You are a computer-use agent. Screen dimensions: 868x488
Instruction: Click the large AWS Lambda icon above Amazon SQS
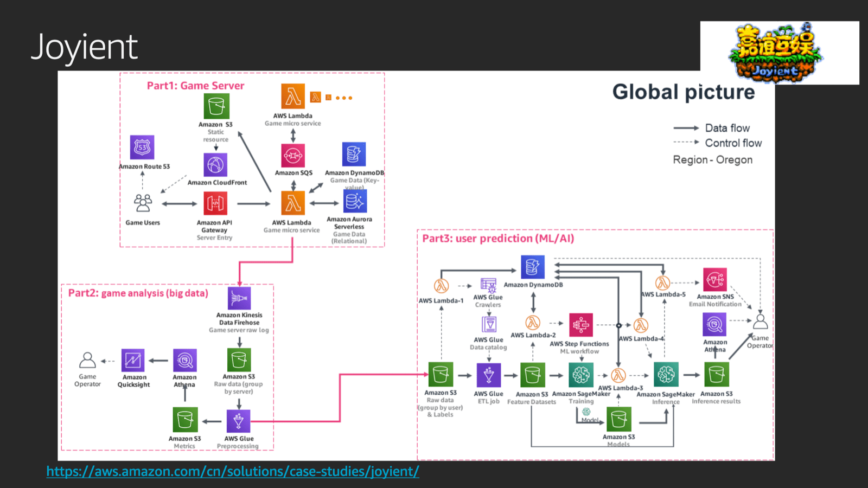coord(293,96)
